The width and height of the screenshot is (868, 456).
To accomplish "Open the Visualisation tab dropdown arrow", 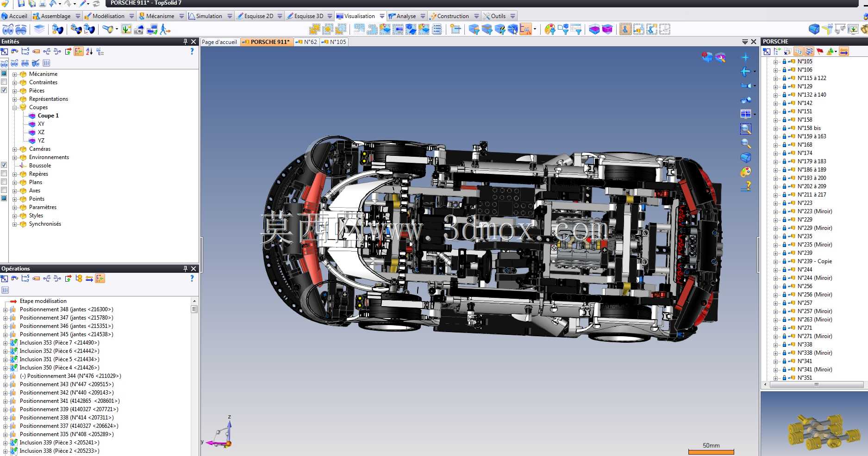I will pos(382,16).
